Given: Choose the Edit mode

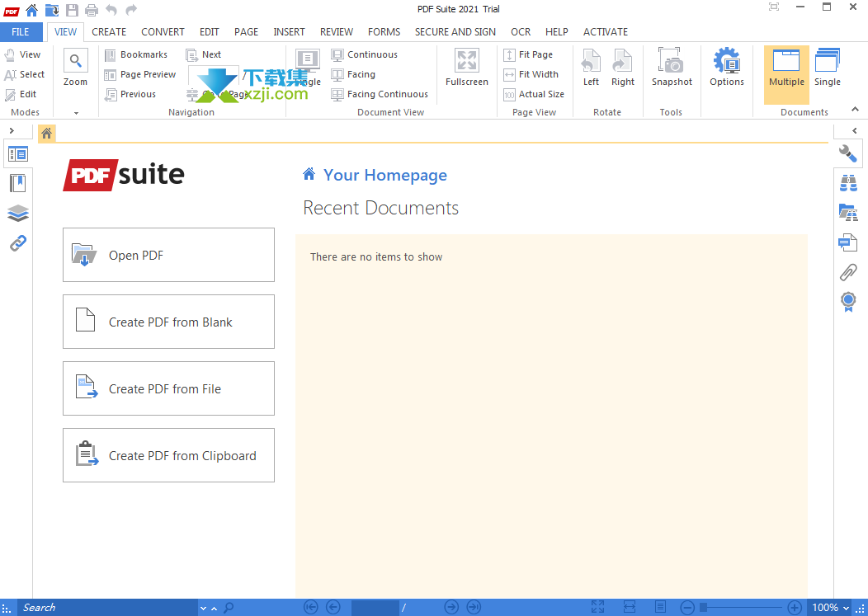Looking at the screenshot, I should pyautogui.click(x=21, y=94).
